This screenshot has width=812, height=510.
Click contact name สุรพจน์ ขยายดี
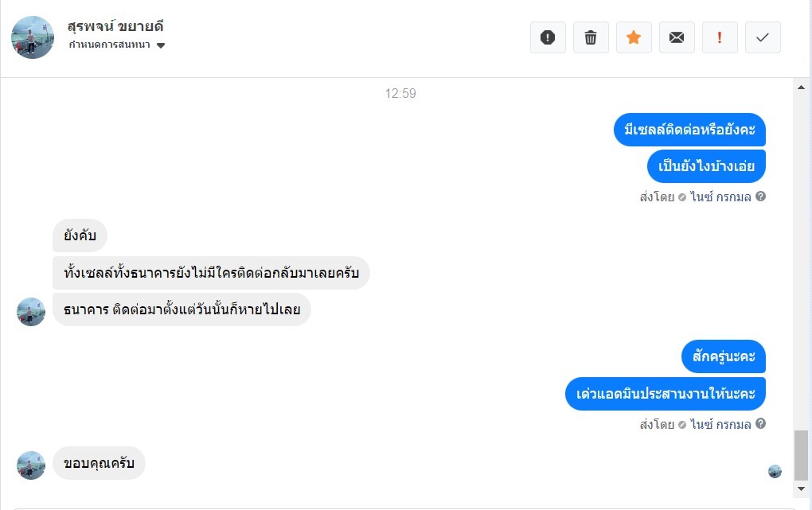click(115, 26)
